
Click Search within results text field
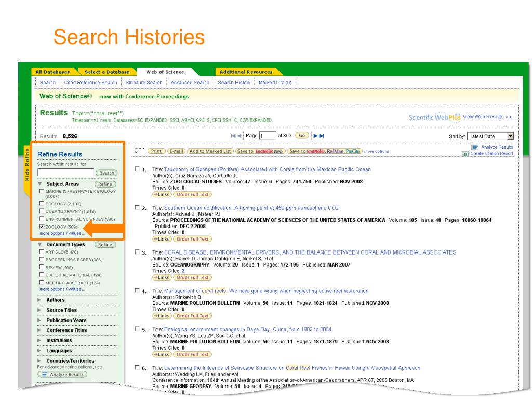point(65,172)
